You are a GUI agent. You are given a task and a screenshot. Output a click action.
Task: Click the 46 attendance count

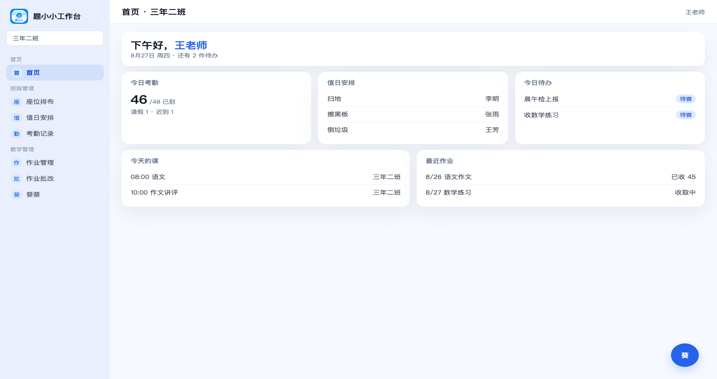point(139,100)
